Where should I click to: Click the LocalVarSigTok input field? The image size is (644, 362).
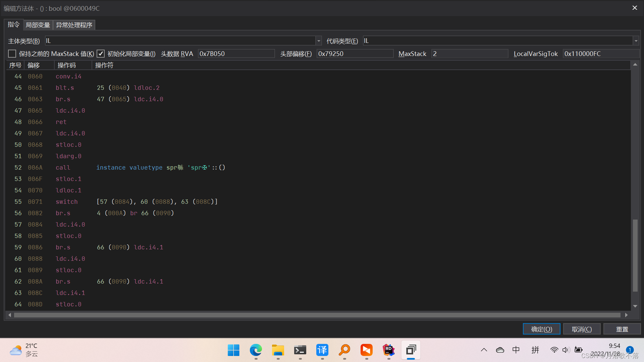[x=601, y=54]
